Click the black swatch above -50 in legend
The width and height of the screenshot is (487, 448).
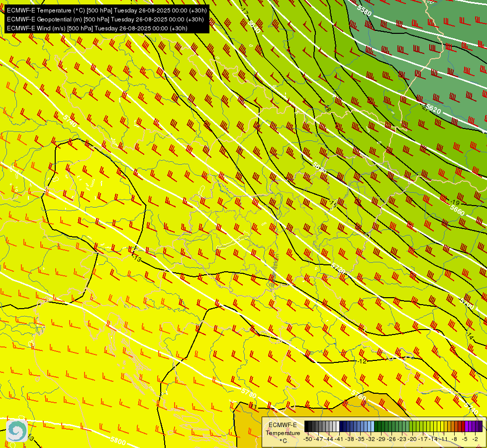[x=306, y=426]
